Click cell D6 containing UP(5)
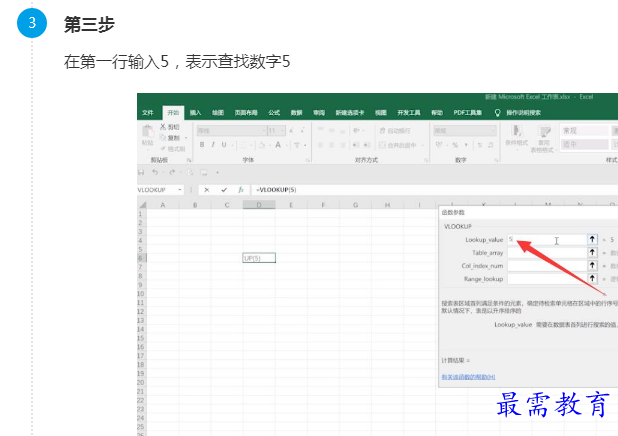 pyautogui.click(x=259, y=258)
